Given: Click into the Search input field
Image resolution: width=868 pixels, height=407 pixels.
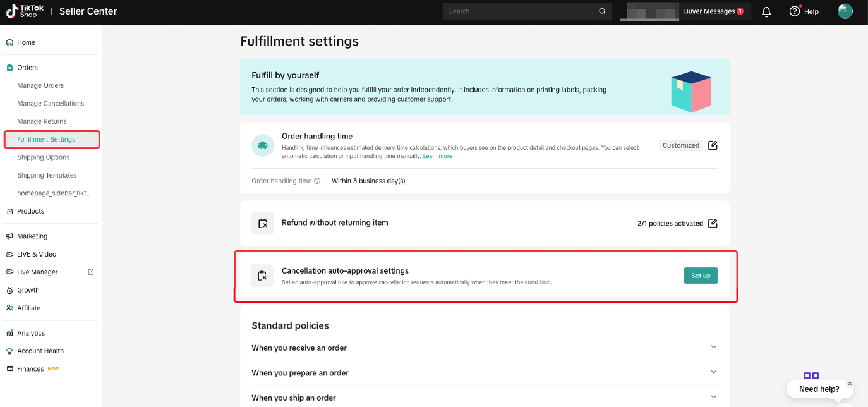Looking at the screenshot, I should [x=518, y=11].
